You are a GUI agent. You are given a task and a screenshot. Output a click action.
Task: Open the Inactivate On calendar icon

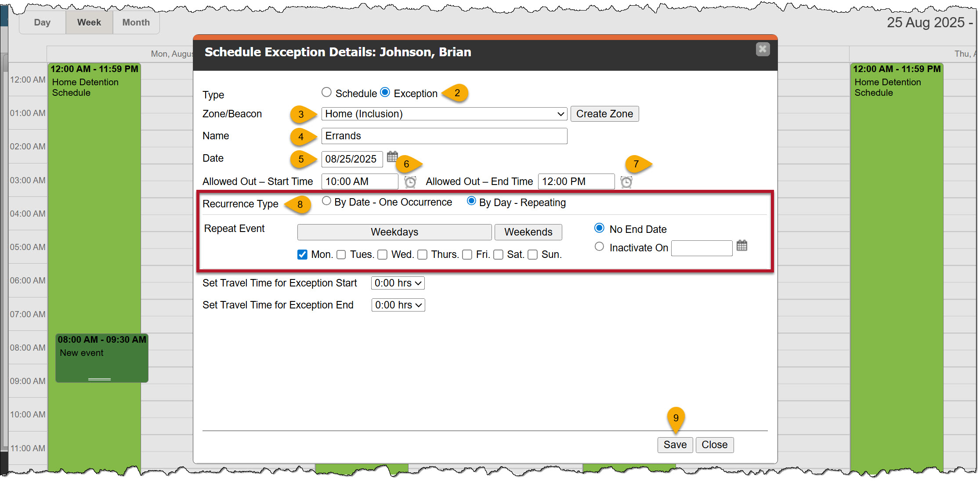741,246
